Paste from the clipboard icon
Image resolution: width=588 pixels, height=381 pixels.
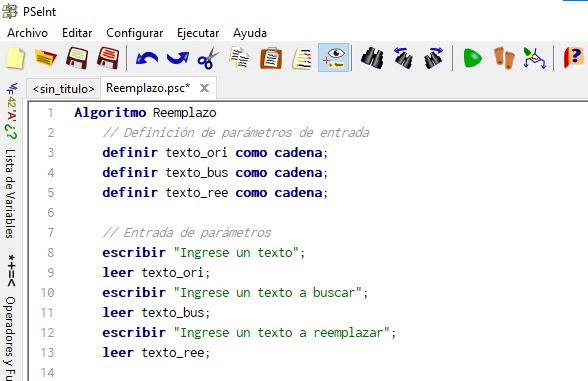click(271, 58)
